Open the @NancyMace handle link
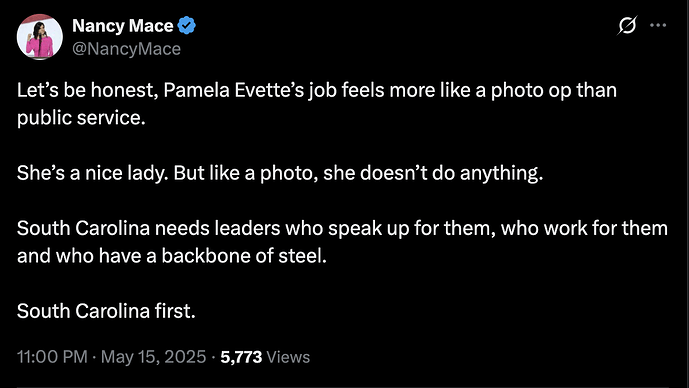The image size is (689, 388). click(x=126, y=49)
